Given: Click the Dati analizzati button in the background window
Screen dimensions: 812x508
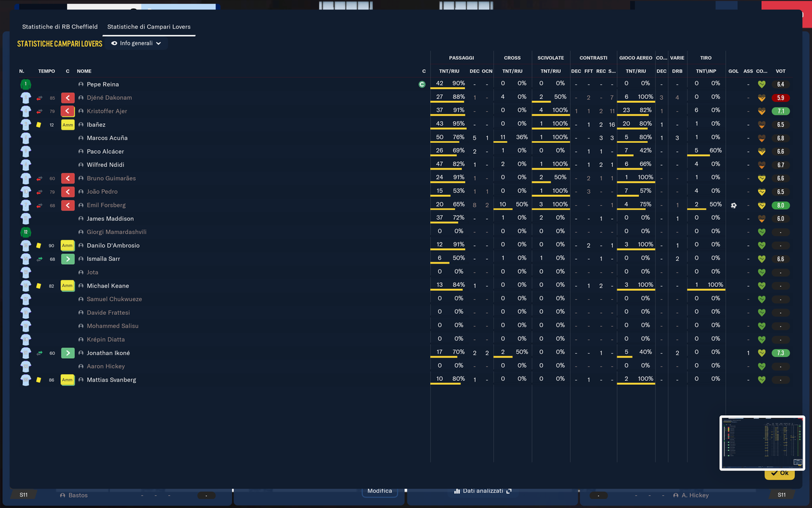Looking at the screenshot, I should coord(483,491).
